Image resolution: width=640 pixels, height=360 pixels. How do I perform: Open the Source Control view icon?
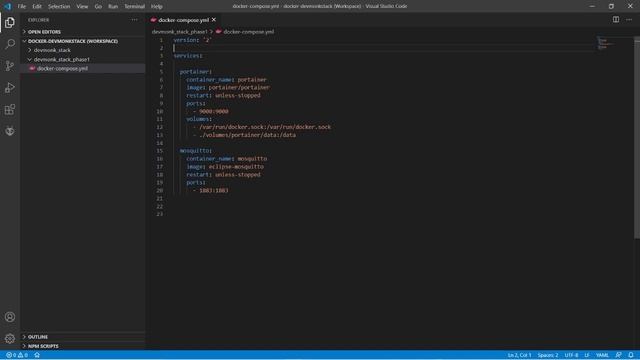(10, 66)
